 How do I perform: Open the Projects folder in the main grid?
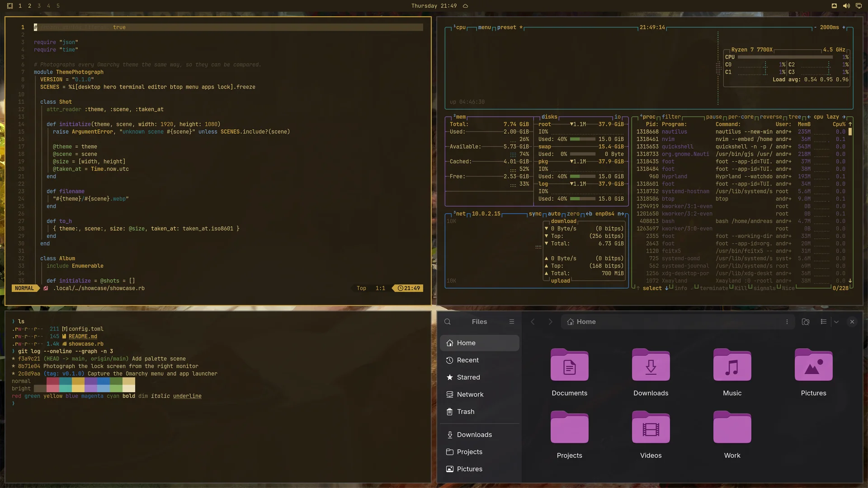(x=570, y=427)
